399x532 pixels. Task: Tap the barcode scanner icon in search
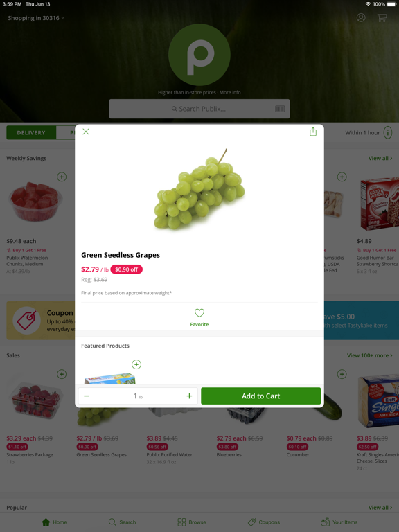280,109
